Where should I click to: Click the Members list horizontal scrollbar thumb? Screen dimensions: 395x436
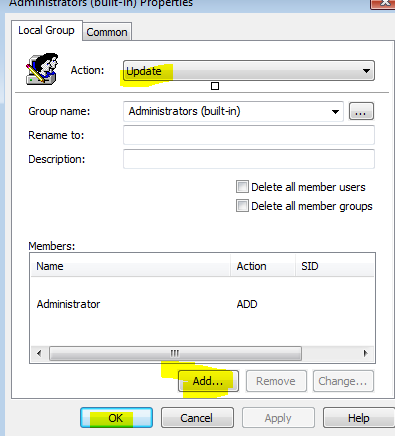click(175, 353)
